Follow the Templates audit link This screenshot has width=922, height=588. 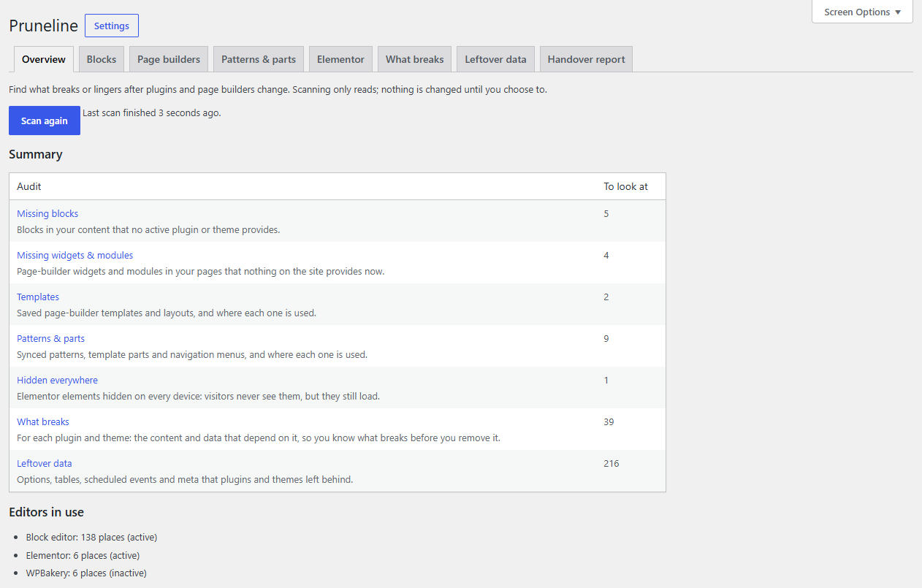[x=38, y=297]
